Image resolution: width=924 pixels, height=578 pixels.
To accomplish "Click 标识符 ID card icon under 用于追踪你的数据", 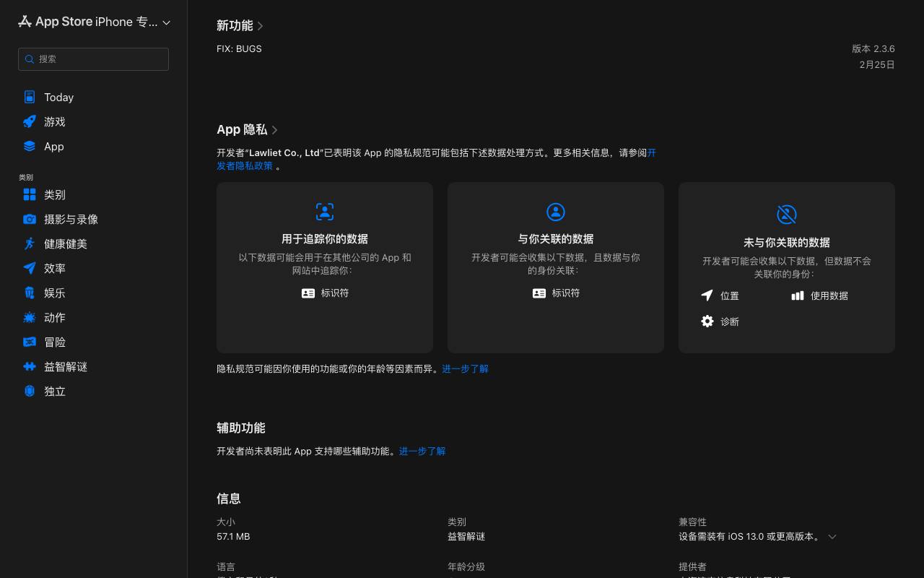I will pos(308,293).
